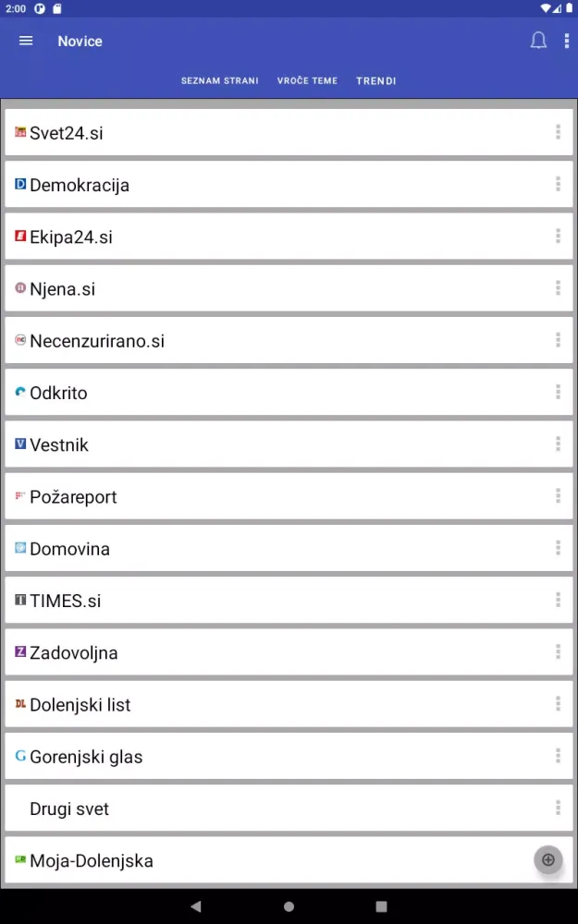Open options for TIMES.si source
This screenshot has height=924, width=578.
(x=558, y=601)
